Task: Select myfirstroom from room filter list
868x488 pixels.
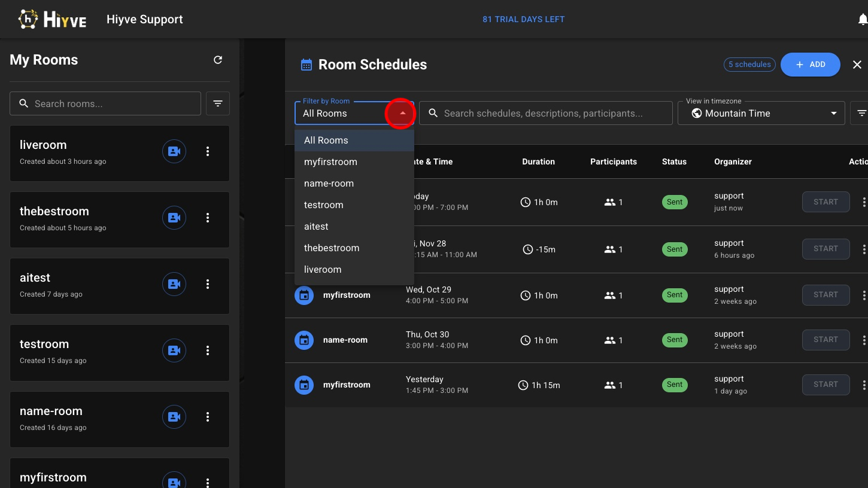Action: [x=330, y=162]
